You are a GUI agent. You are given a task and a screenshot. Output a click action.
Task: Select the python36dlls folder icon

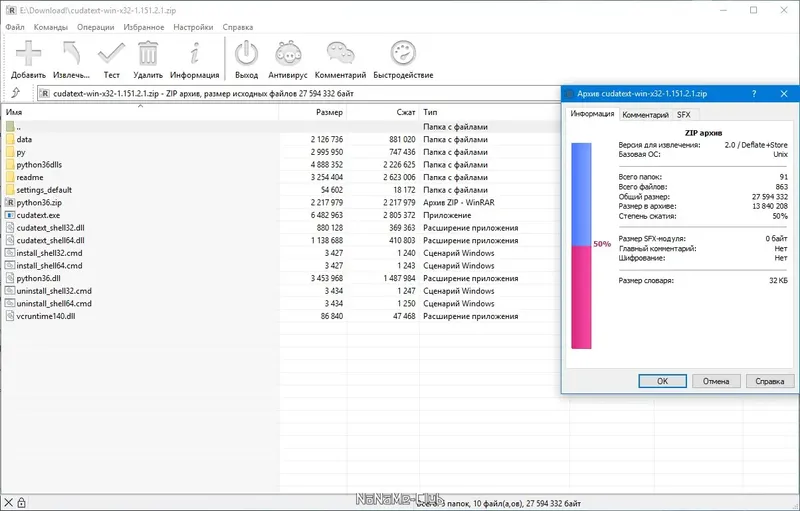(x=10, y=165)
